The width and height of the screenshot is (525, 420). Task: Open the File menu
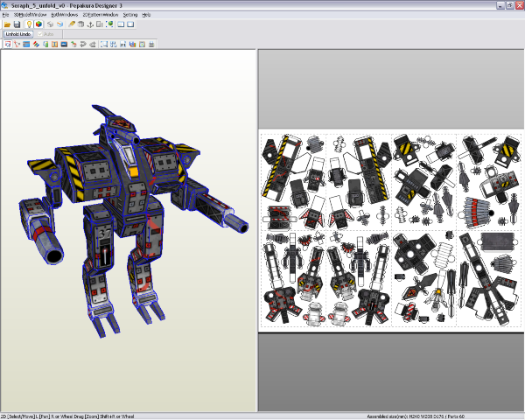(x=5, y=15)
